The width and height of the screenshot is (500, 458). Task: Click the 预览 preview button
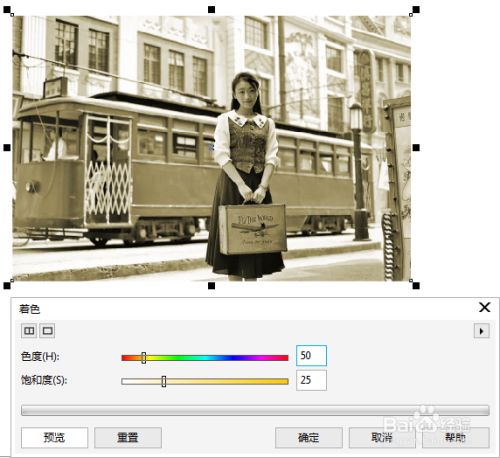(54, 437)
